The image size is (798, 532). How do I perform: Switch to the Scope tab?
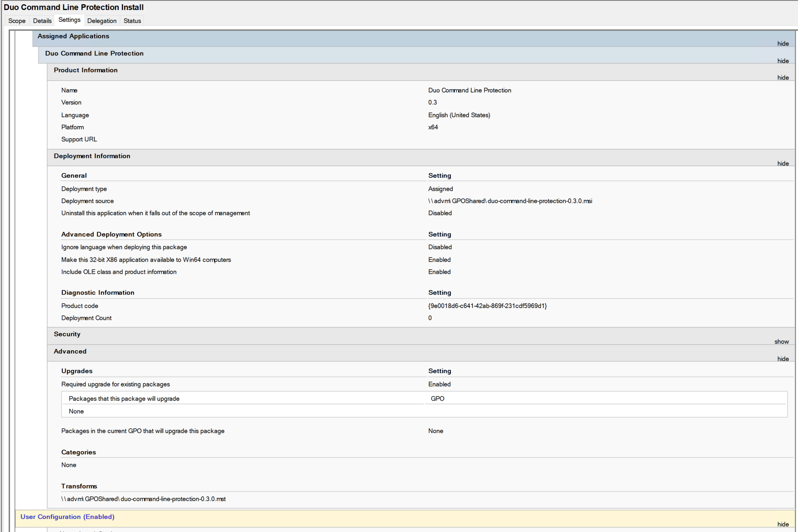click(x=17, y=20)
